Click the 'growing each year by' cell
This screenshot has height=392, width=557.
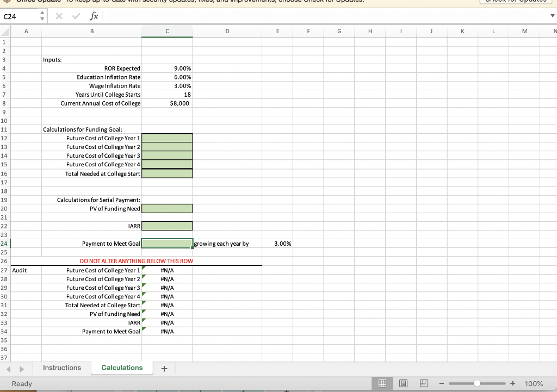pos(227,244)
